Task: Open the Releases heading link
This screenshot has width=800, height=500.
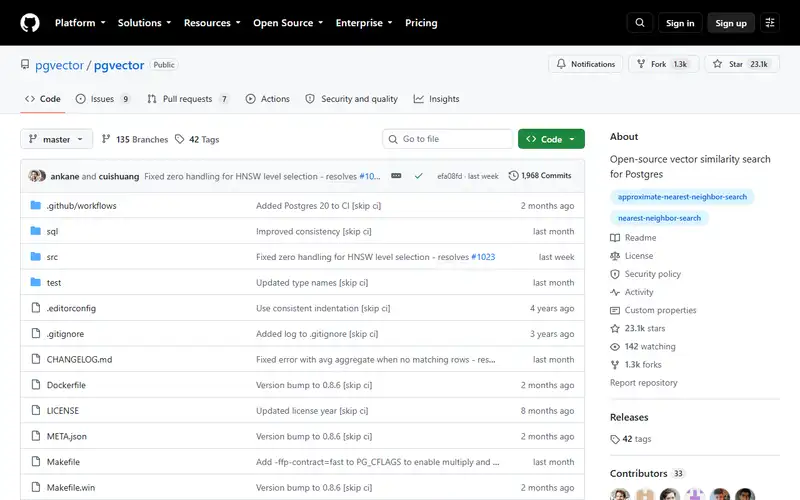Action: tap(629, 417)
